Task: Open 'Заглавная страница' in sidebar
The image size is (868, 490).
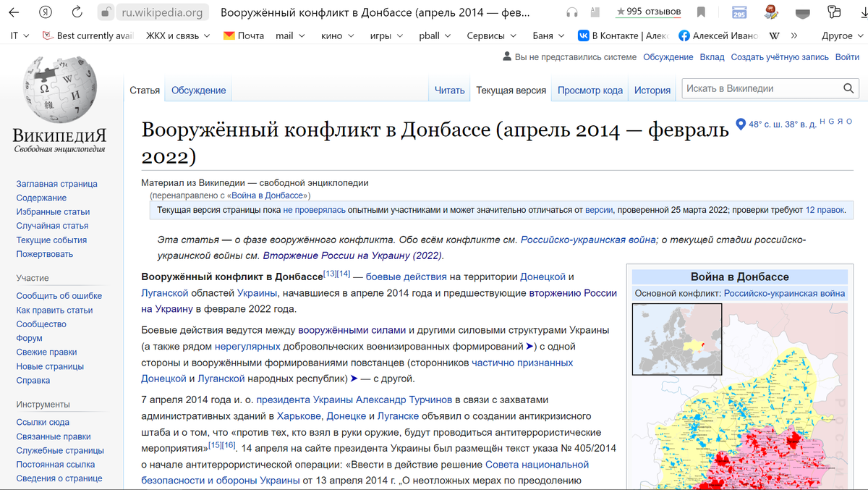Action: (x=56, y=184)
